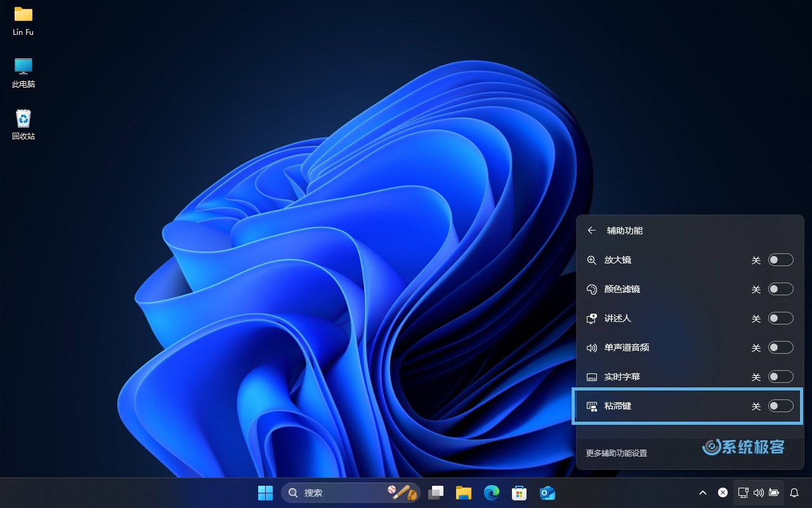Select the 回收站 recycle bin icon
812x508 pixels.
point(23,124)
